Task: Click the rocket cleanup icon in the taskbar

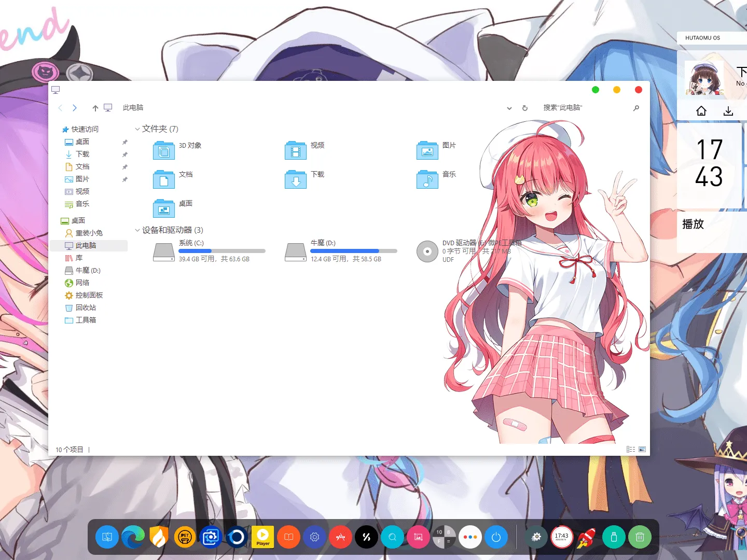Action: (588, 537)
